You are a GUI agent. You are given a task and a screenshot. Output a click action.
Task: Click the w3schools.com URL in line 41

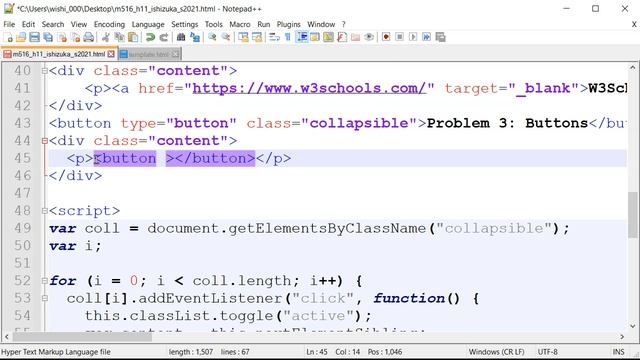(309, 88)
